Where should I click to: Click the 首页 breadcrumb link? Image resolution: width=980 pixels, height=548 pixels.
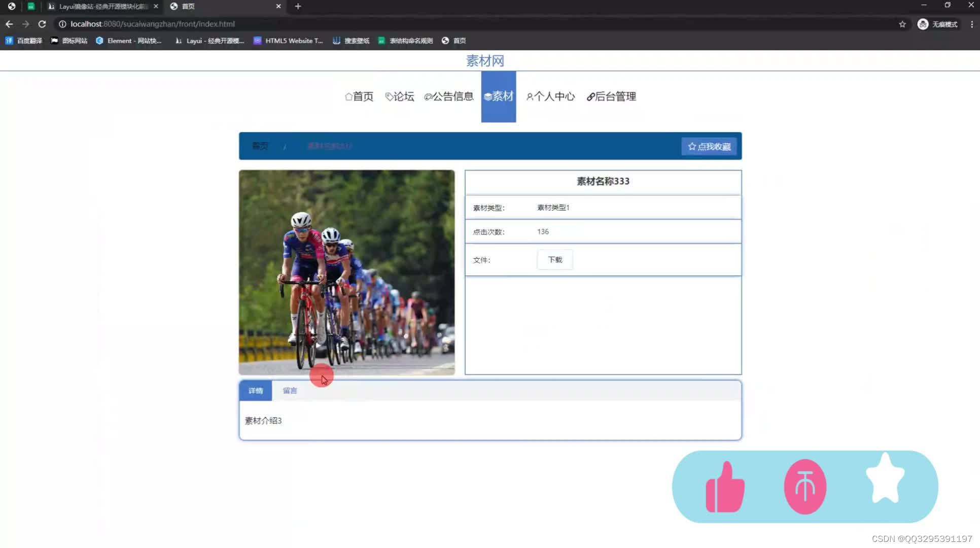260,146
